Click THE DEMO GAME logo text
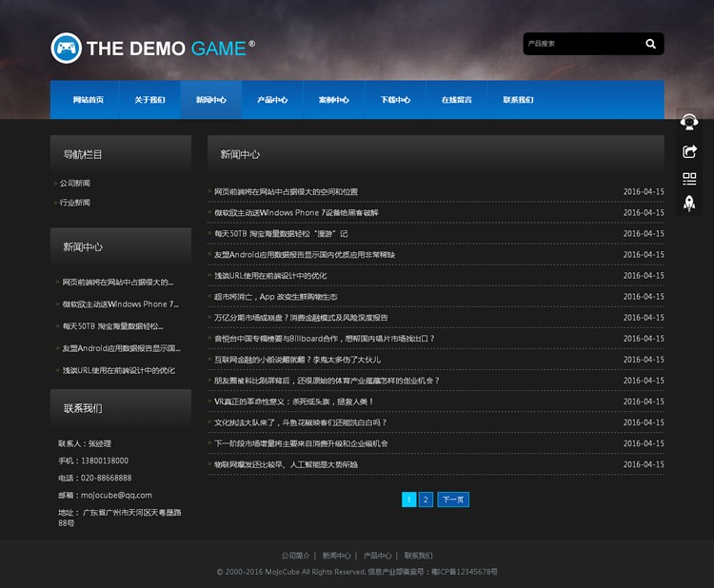This screenshot has height=588, width=714. coord(170,49)
